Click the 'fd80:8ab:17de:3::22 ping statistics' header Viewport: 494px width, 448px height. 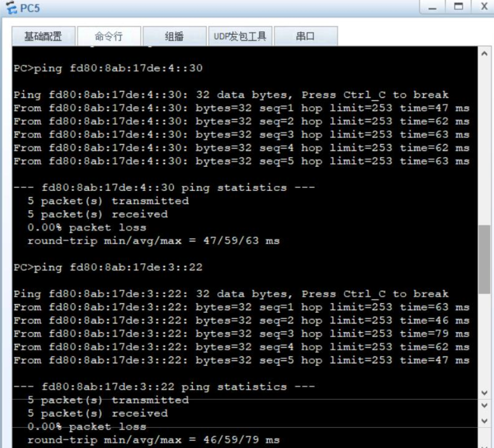164,387
